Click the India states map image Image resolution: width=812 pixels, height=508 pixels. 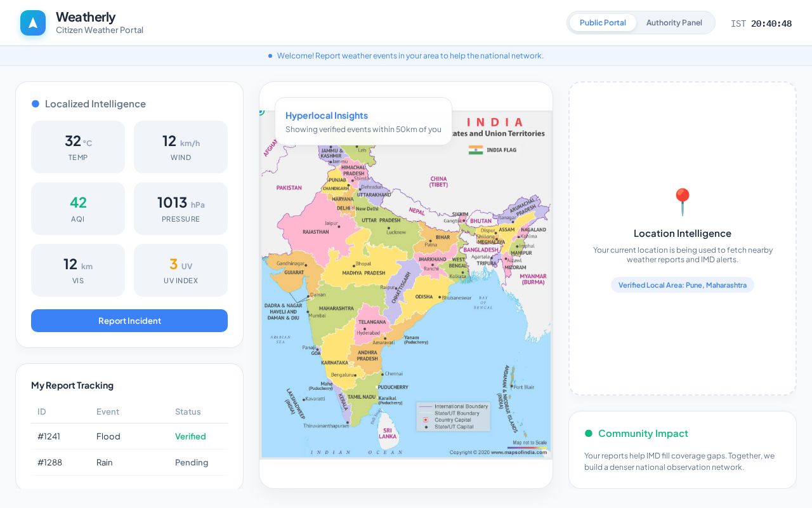406,284
